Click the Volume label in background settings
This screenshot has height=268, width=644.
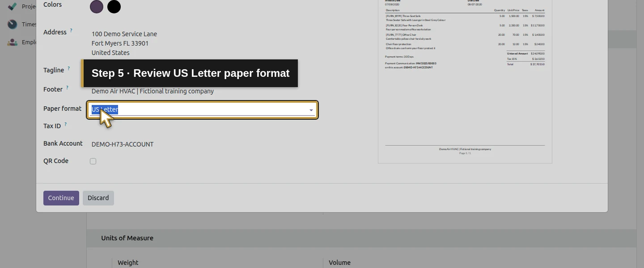(x=339, y=263)
